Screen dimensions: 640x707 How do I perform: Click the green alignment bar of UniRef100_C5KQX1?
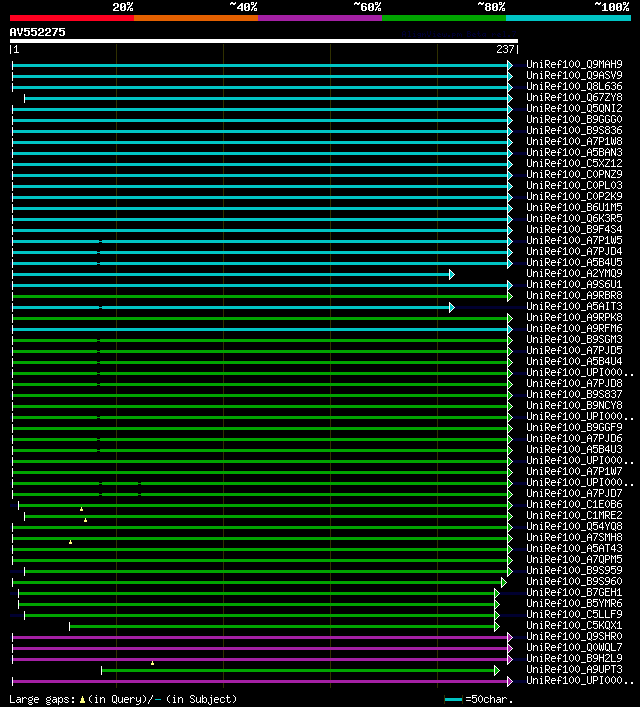tap(282, 626)
